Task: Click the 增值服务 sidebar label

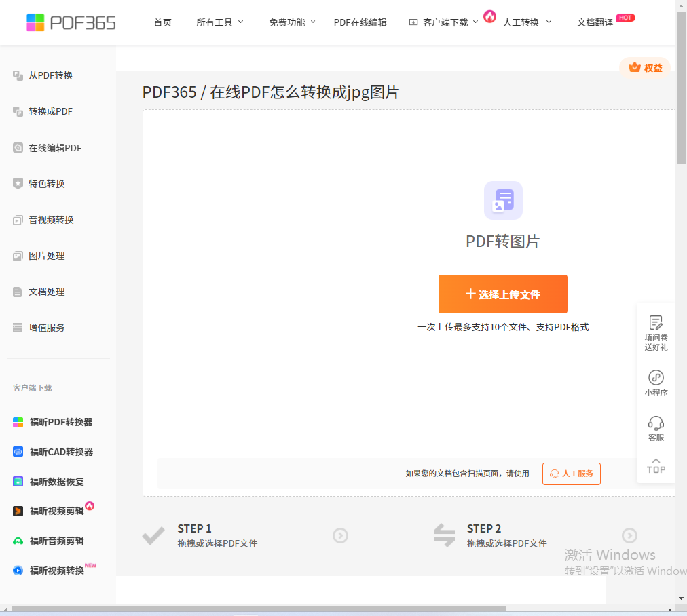Action: (47, 328)
